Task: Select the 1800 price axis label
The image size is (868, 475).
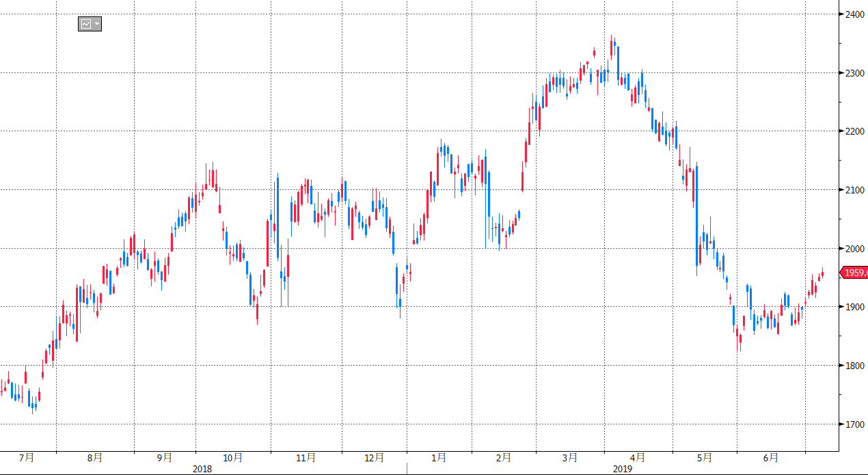Action: point(854,366)
